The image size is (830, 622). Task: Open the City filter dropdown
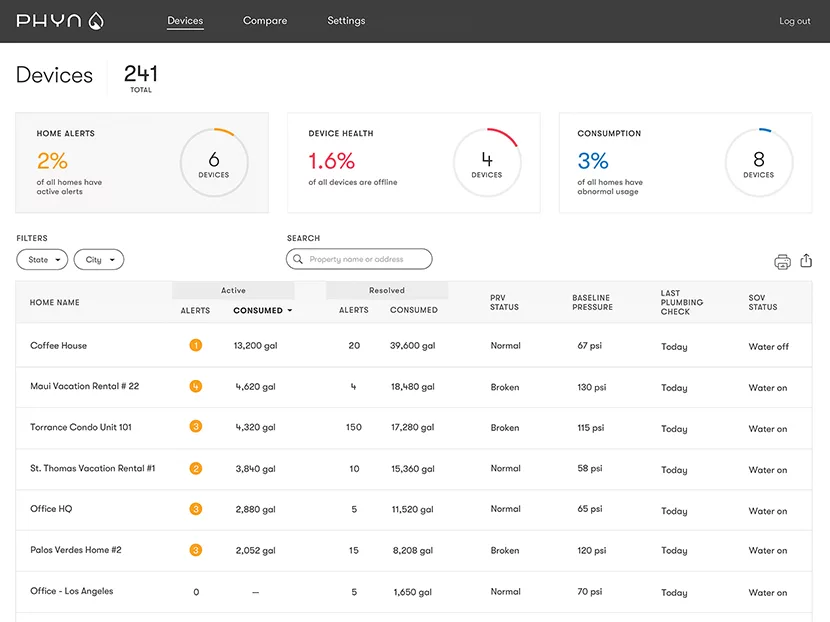[x=98, y=260]
